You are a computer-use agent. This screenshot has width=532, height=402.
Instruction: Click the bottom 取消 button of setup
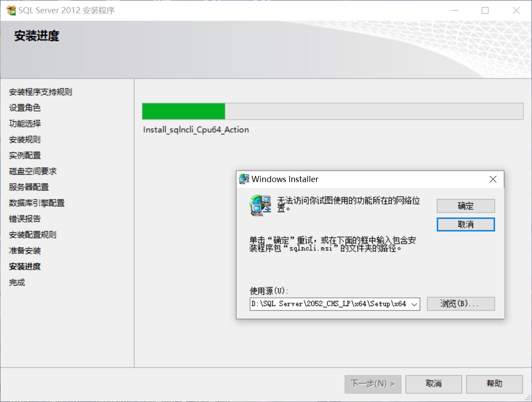434,384
